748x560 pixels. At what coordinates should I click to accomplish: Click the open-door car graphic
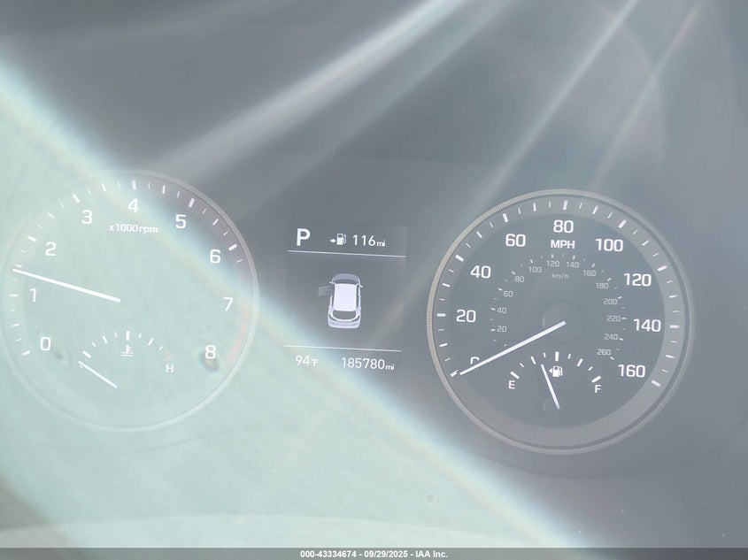[343, 301]
